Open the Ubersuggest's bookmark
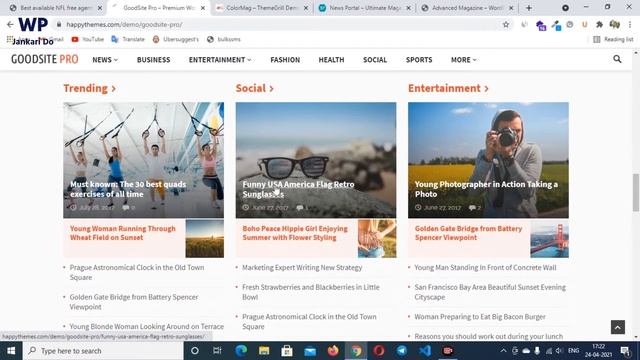Viewport: 640px width, 360px height. (176, 39)
